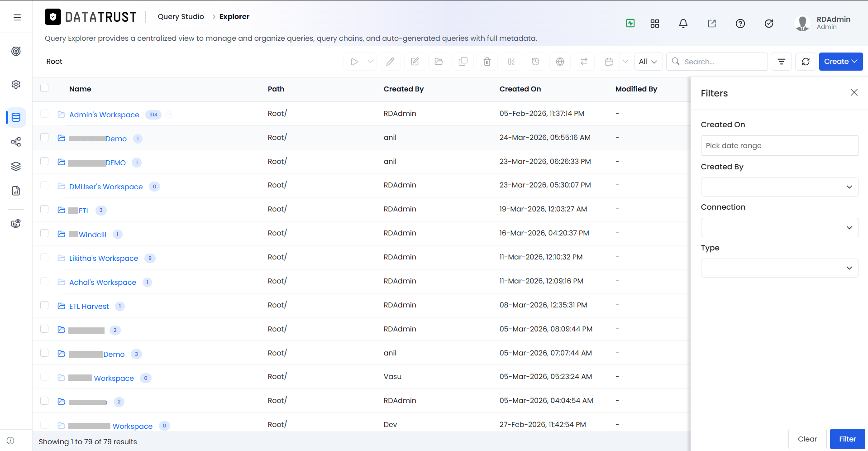The height and width of the screenshot is (451, 868).
Task: Check the Windcill row checkbox
Action: pyautogui.click(x=44, y=233)
